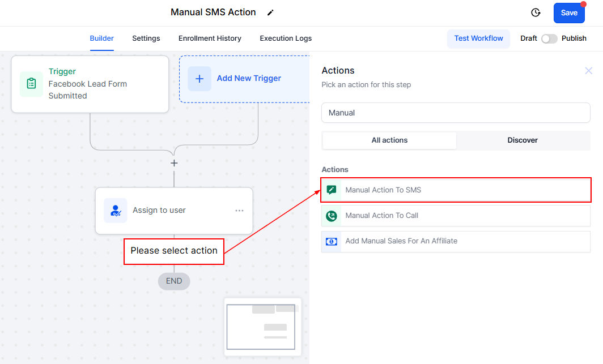The height and width of the screenshot is (364, 603).
Task: Click the action search field containing Manual
Action: [456, 113]
